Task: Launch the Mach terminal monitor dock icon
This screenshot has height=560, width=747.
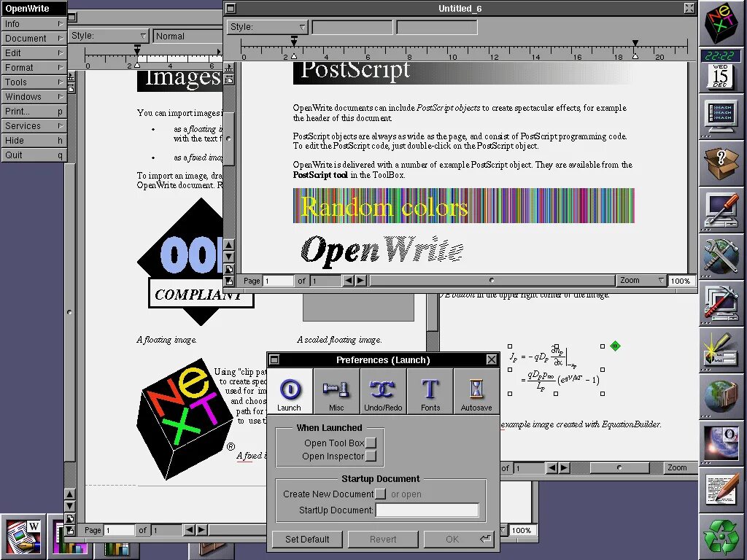Action: pyautogui.click(x=721, y=117)
